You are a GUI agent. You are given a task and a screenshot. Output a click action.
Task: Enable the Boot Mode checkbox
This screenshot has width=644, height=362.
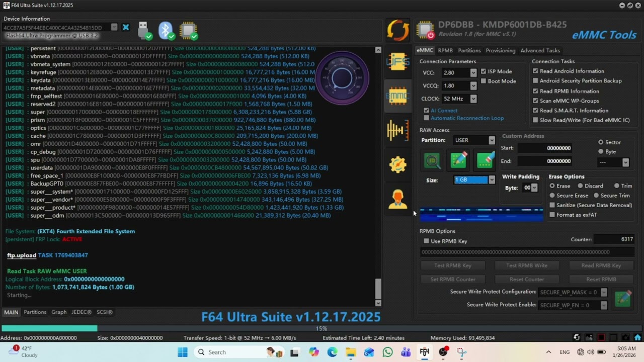(x=484, y=81)
